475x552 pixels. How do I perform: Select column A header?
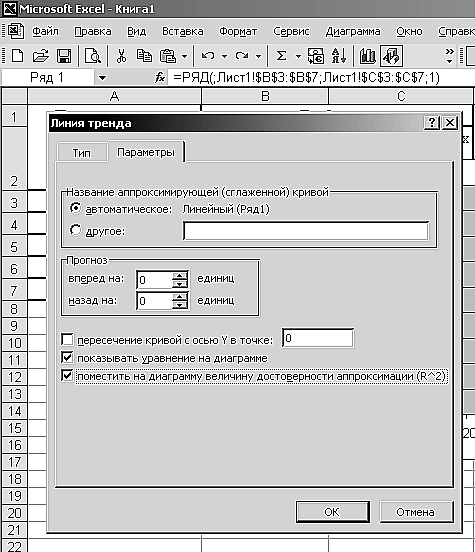[x=114, y=96]
